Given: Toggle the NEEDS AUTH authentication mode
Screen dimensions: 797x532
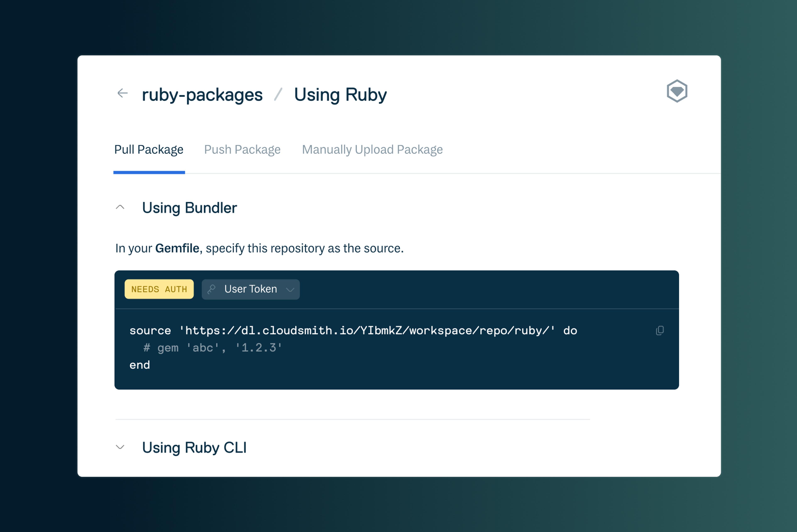Looking at the screenshot, I should (159, 289).
